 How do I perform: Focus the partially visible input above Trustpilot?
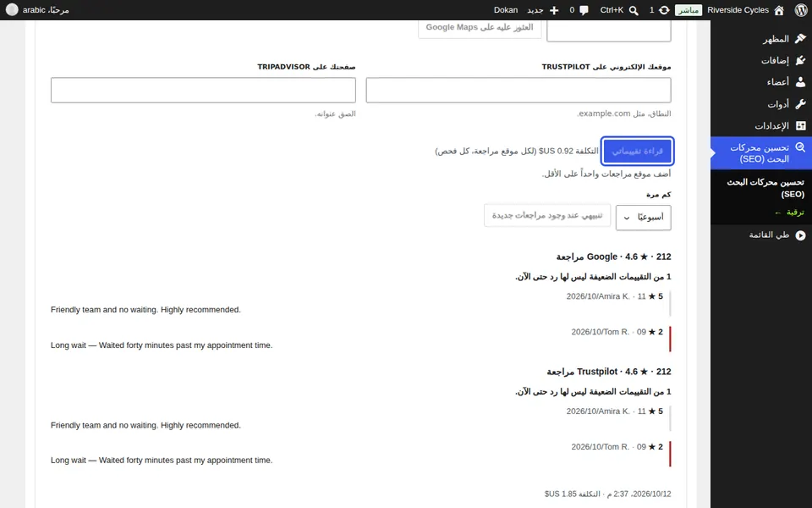(609, 30)
